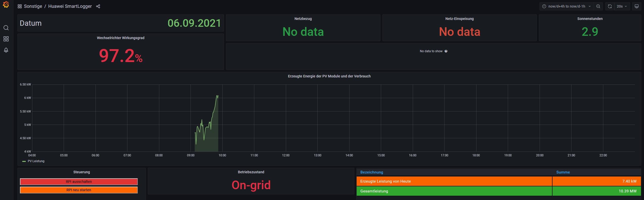Click the refresh dashboard icon

pos(610,6)
